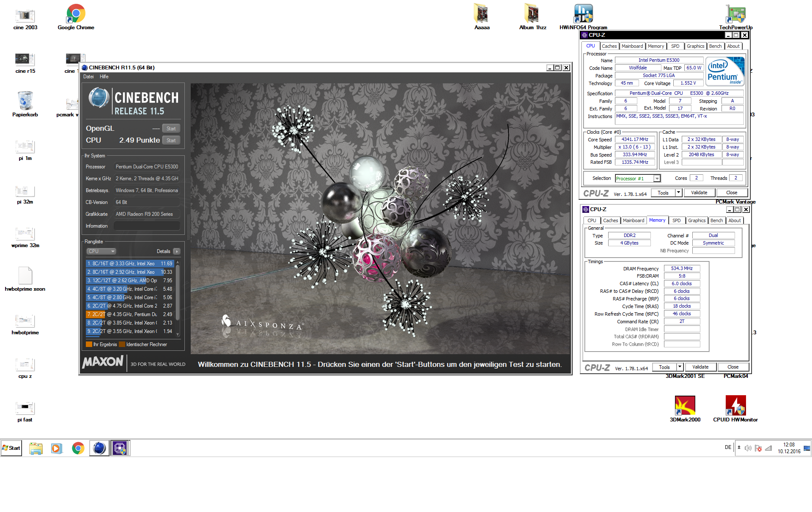
Task: Select the hwbotprime desktop icon
Action: (25, 324)
